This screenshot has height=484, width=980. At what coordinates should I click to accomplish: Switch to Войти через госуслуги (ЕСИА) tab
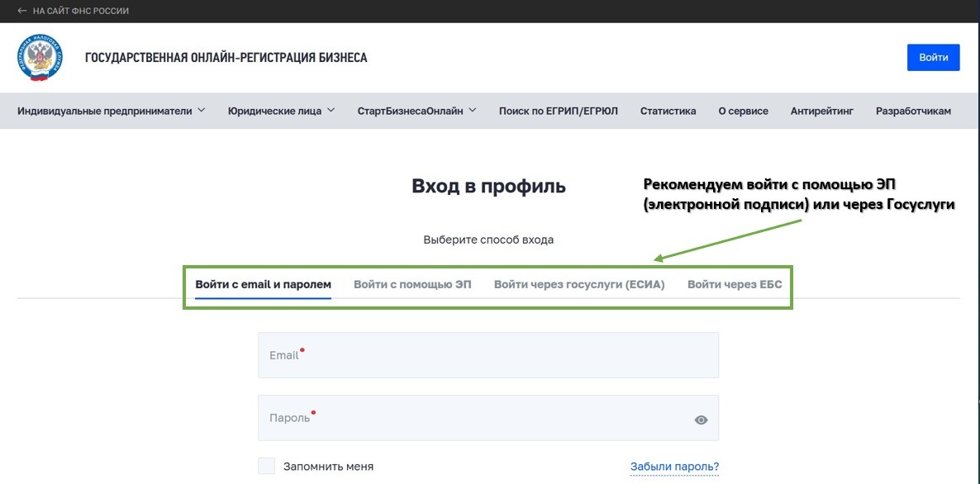[x=579, y=285]
